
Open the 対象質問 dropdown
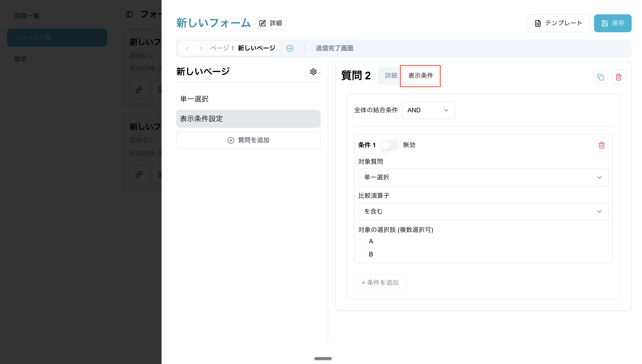click(483, 178)
